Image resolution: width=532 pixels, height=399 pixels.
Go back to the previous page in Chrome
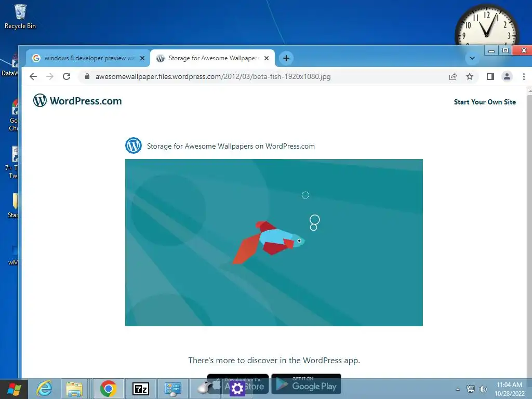point(33,76)
